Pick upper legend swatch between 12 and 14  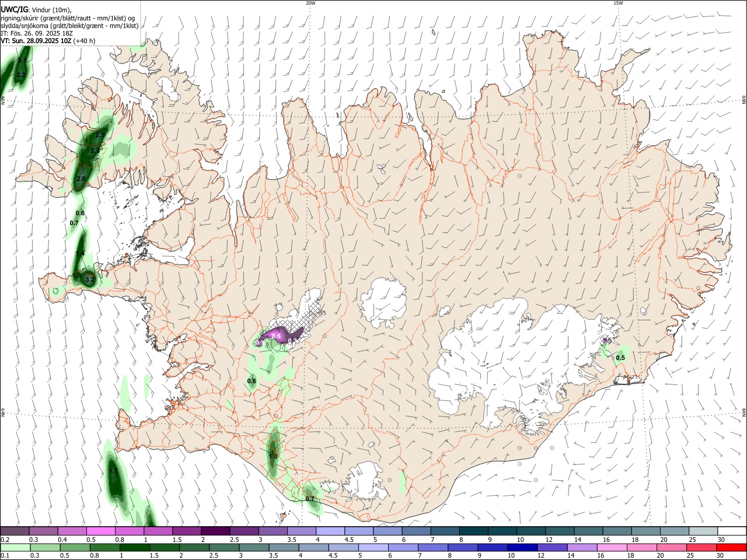559,531
